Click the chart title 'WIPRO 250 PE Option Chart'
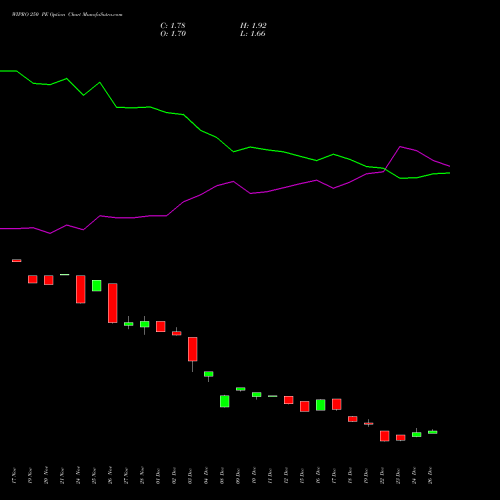 pyautogui.click(x=45, y=15)
